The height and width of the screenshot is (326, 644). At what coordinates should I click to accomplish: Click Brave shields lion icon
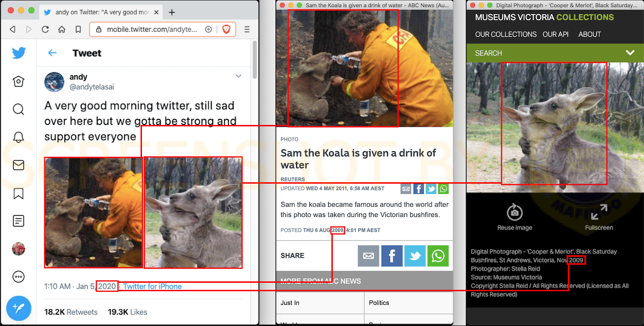(x=226, y=30)
